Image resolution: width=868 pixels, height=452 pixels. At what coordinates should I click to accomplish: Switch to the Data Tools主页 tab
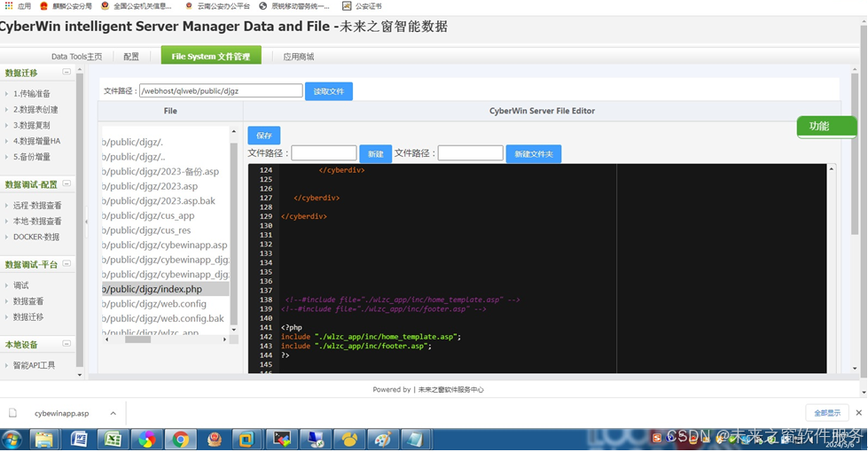[x=76, y=57]
